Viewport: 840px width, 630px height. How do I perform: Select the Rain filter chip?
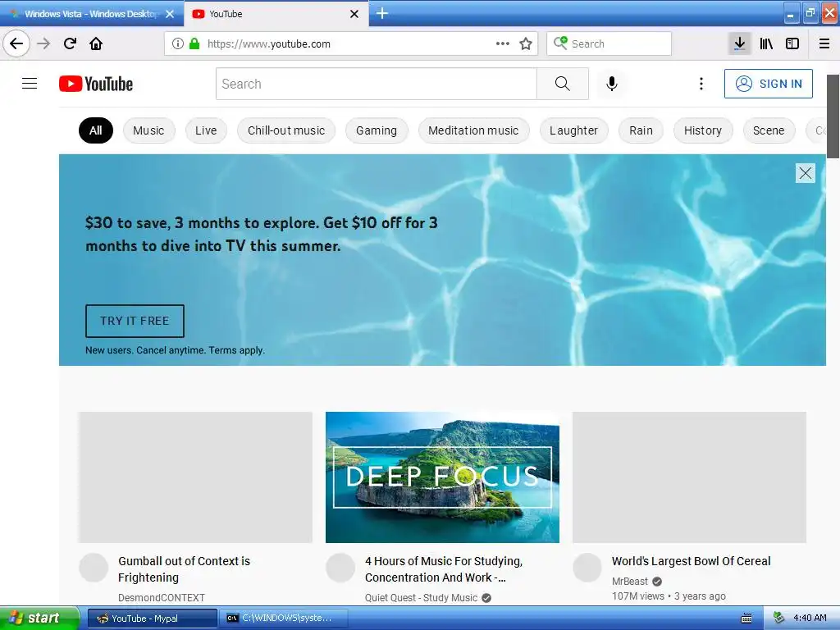point(641,130)
